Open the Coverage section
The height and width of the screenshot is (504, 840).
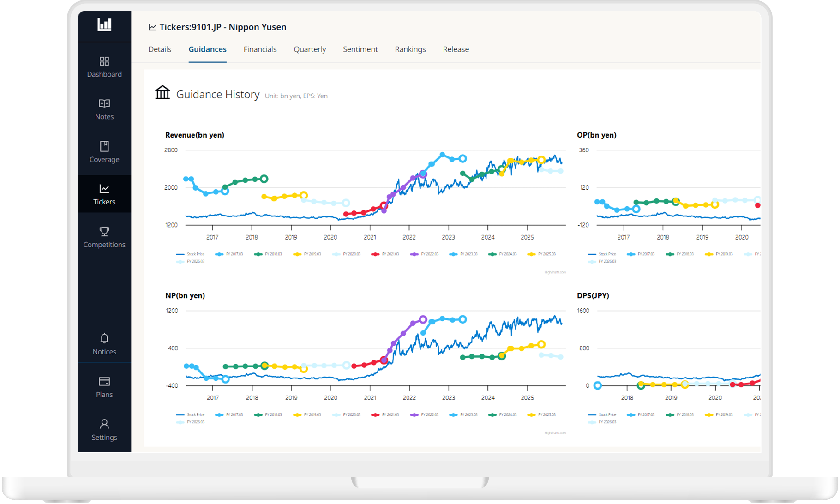tap(104, 152)
